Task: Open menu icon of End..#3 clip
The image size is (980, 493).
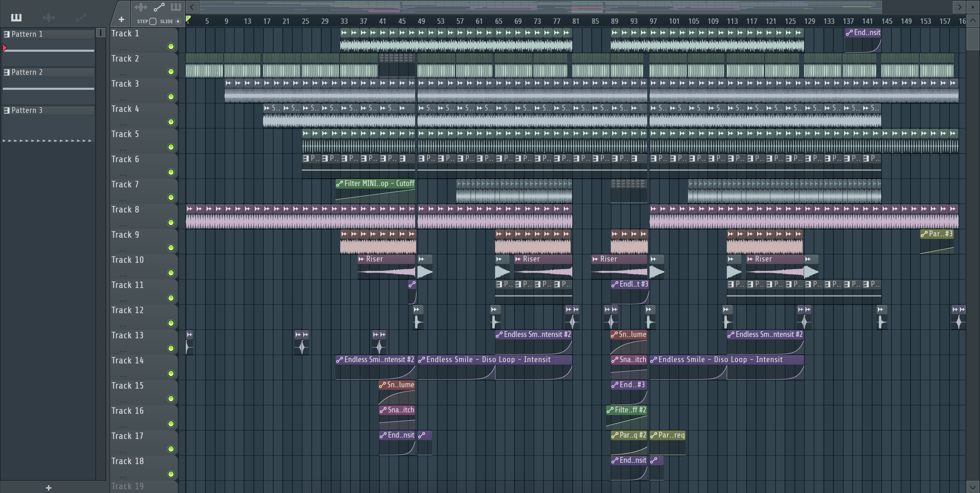Action: pos(615,385)
